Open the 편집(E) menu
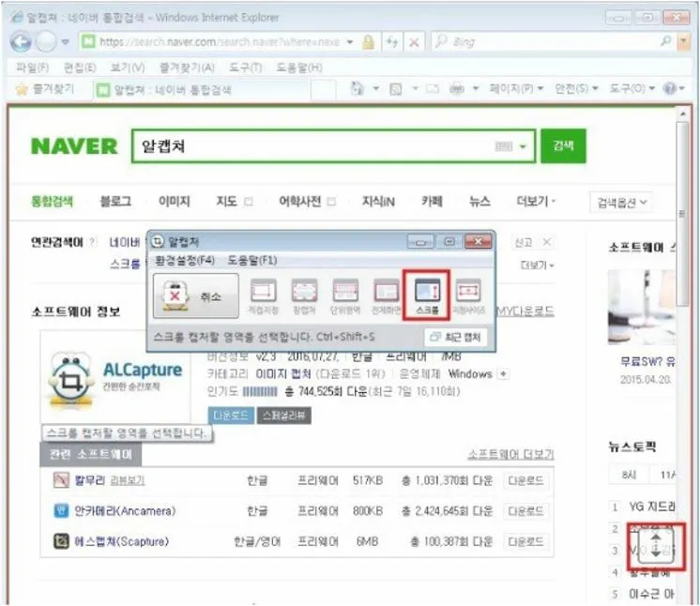 click(x=80, y=68)
